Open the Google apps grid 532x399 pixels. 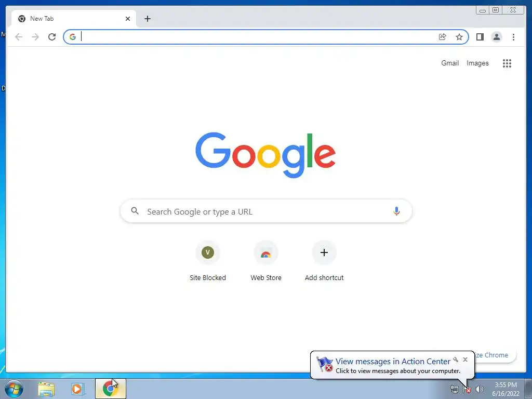tap(507, 63)
